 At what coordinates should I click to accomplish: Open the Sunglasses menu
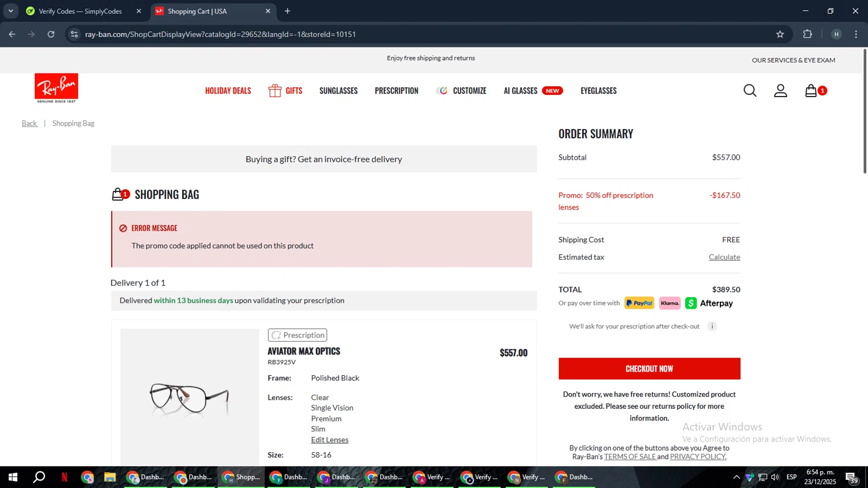[x=339, y=91]
